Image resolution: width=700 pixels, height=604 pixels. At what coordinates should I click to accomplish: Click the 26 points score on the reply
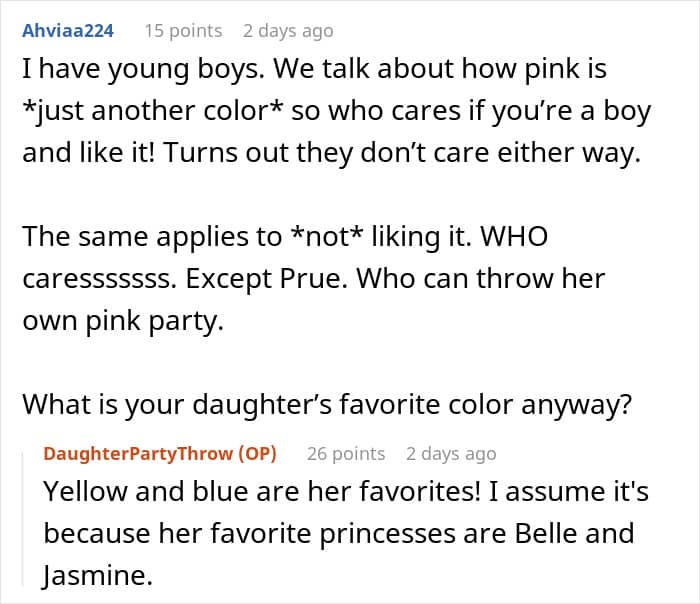pyautogui.click(x=346, y=454)
